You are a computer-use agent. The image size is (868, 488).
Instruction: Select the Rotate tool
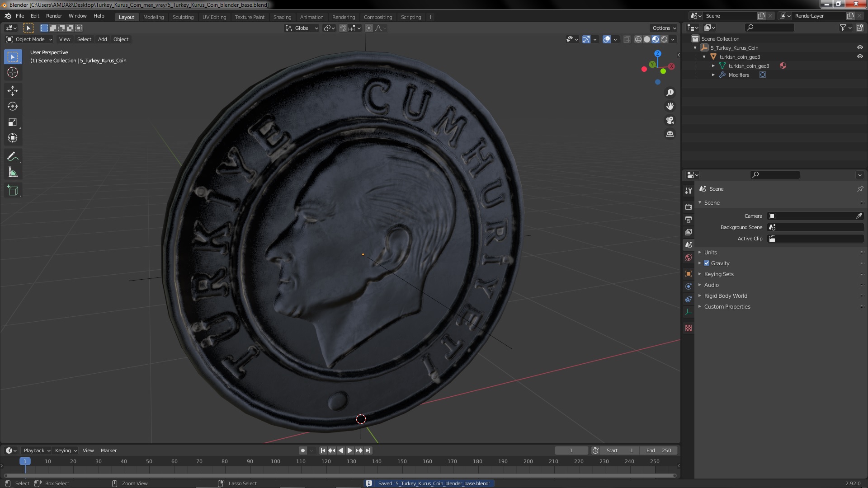[x=13, y=107]
